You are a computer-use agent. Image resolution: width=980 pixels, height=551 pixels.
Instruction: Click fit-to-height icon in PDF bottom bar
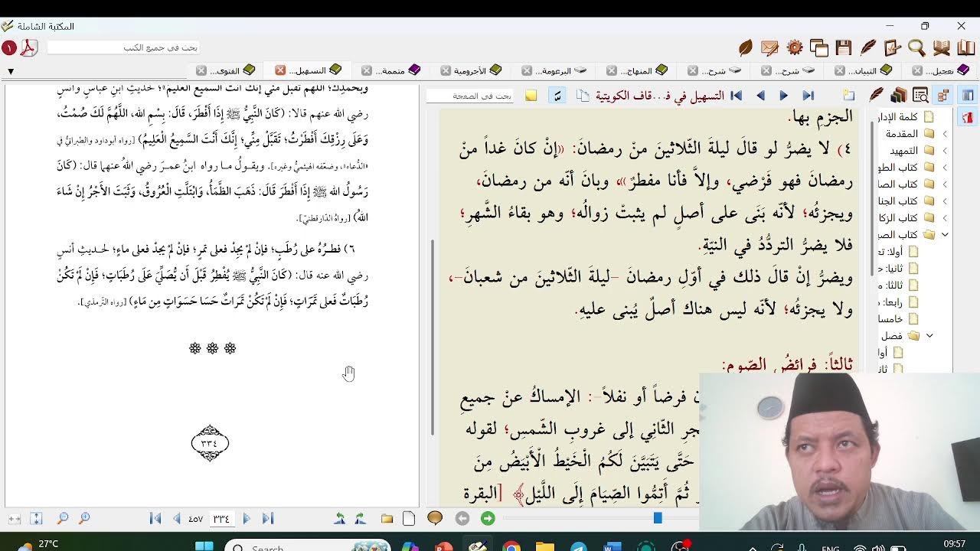[36, 518]
